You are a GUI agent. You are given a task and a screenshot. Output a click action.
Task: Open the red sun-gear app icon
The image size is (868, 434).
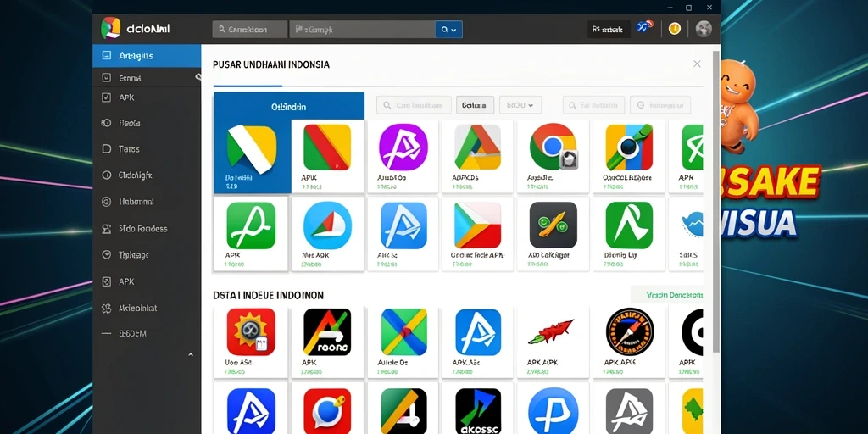[x=251, y=331]
